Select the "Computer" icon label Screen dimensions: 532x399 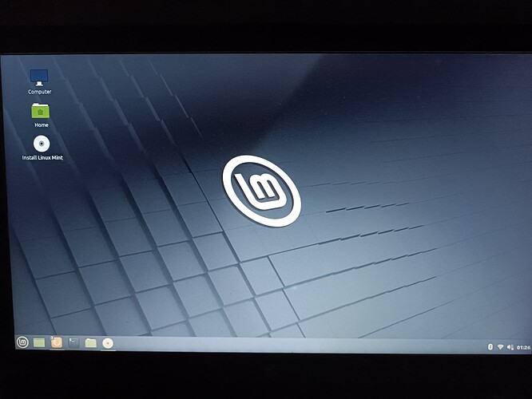(x=40, y=92)
